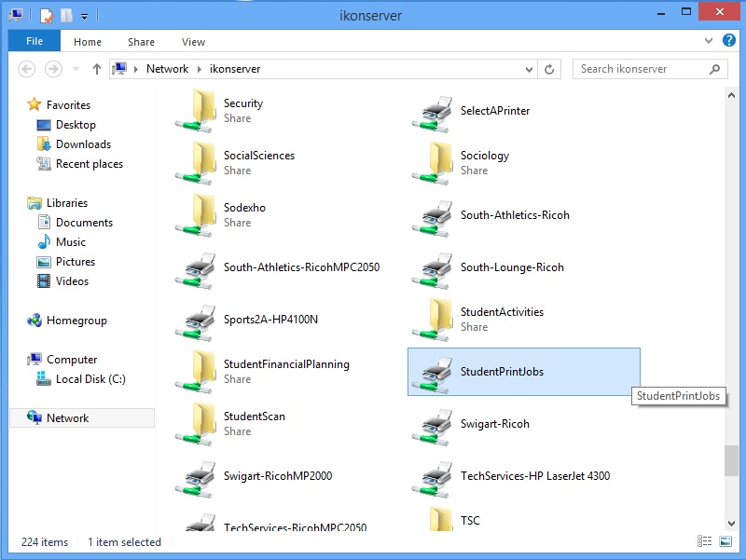Select the TechServices-HP LaserJet 4300 printer icon

click(433, 477)
